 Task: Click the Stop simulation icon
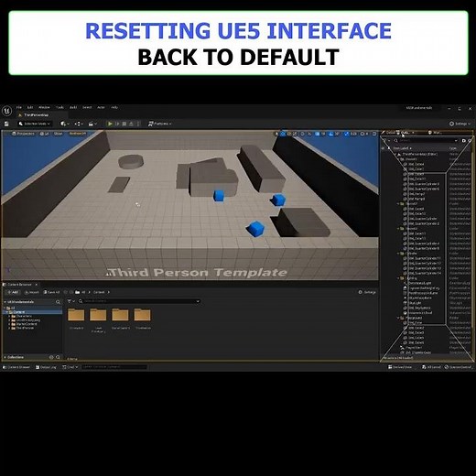click(124, 124)
